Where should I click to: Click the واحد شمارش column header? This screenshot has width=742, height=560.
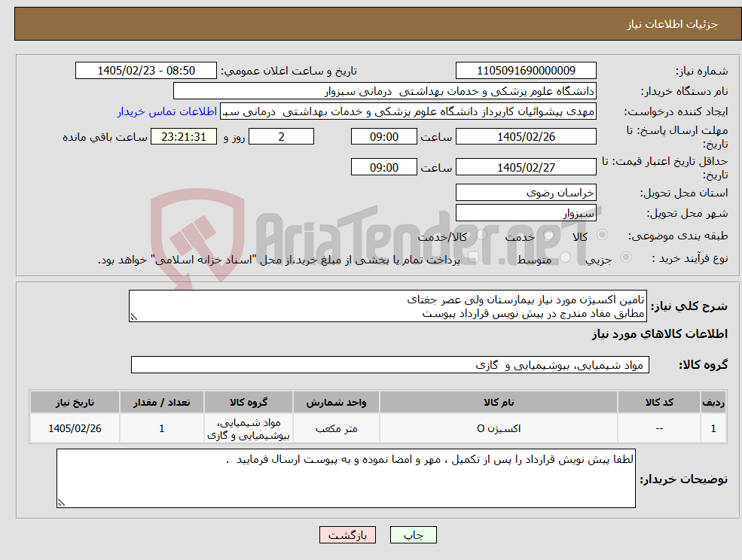(x=336, y=402)
